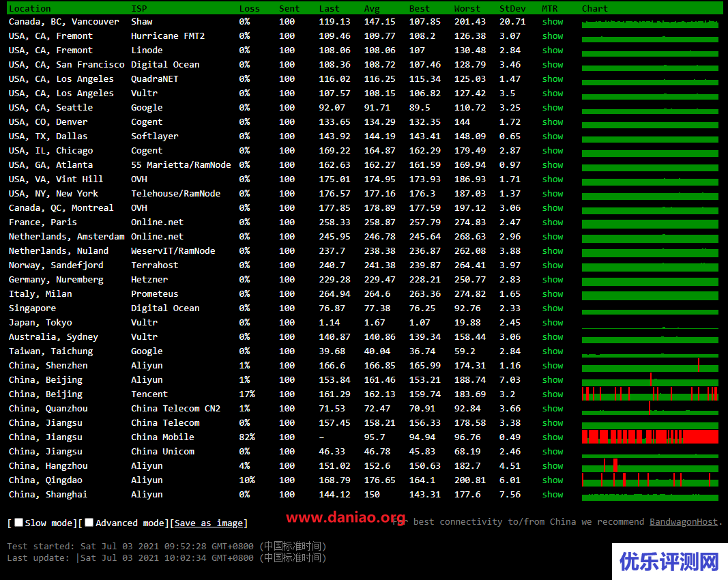This screenshot has height=580, width=728.
Task: Show MTR for Denver Cogent row
Action: pyautogui.click(x=553, y=121)
